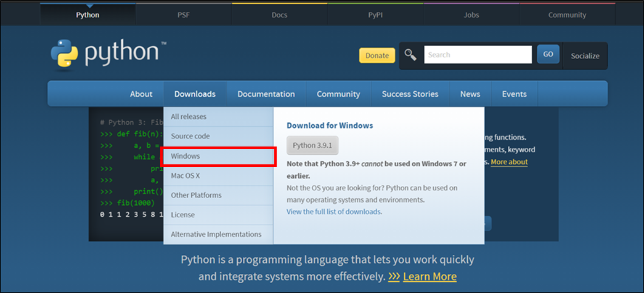Open the About navigation menu
The width and height of the screenshot is (644, 293).
pyautogui.click(x=141, y=94)
